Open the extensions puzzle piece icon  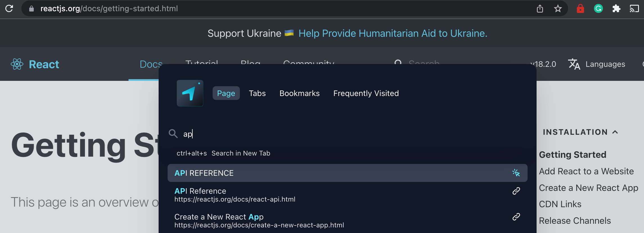[x=616, y=9]
